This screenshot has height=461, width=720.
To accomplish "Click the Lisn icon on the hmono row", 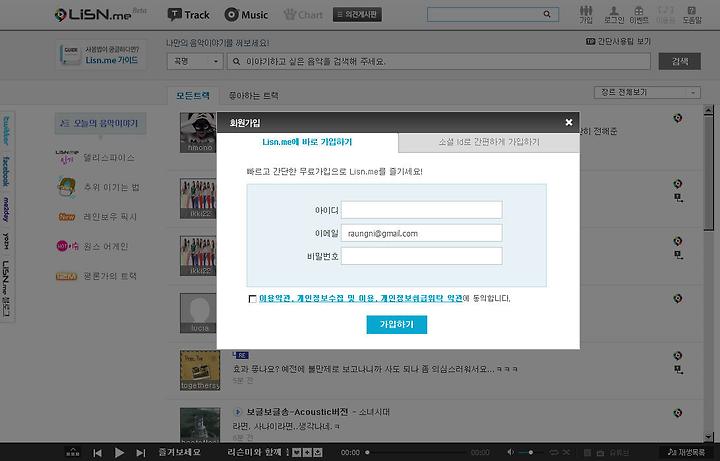I will [678, 118].
